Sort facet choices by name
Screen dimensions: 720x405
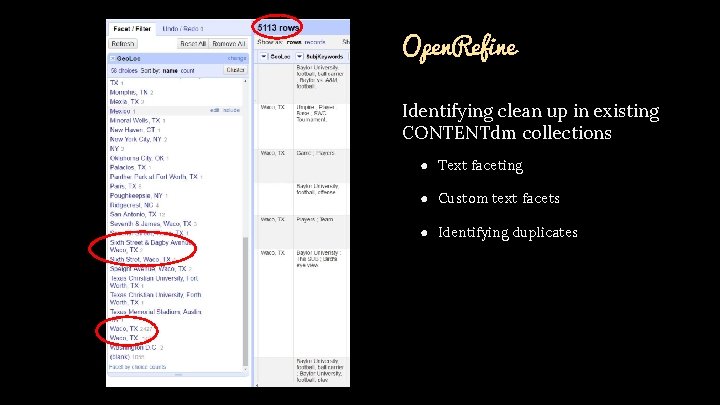click(x=170, y=71)
